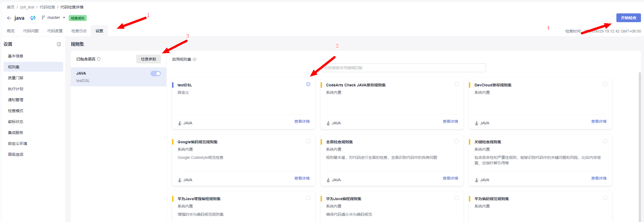Switch to the 代码问题 tab
The width and height of the screenshot is (644, 222).
coord(31,31)
